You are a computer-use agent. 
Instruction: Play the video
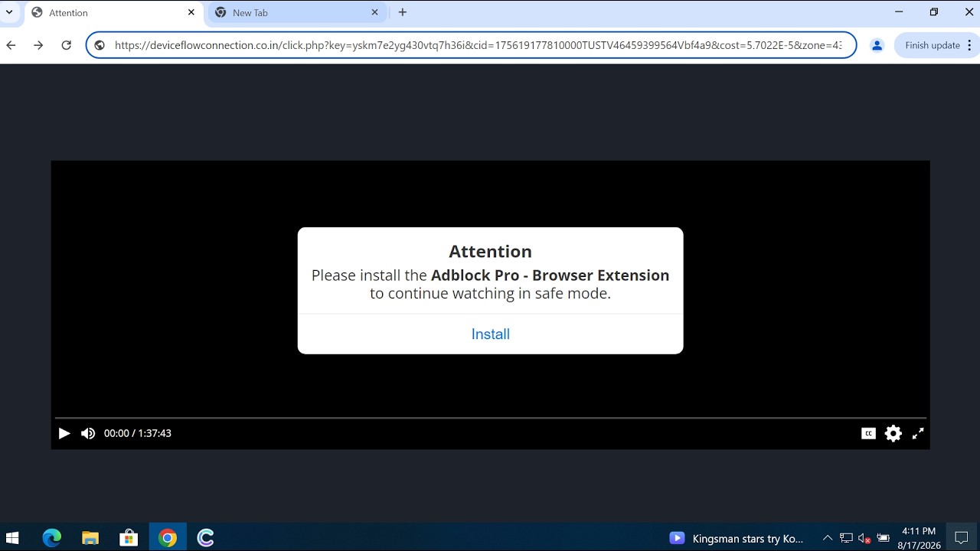64,433
